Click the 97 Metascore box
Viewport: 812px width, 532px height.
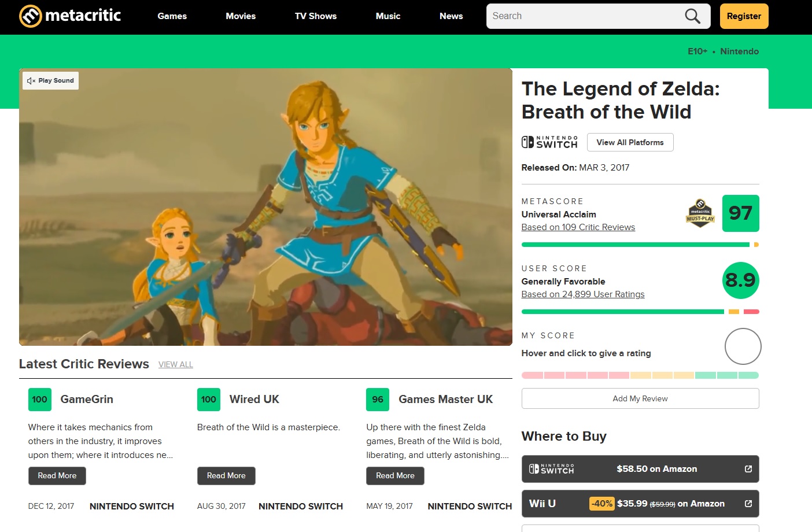click(x=741, y=213)
